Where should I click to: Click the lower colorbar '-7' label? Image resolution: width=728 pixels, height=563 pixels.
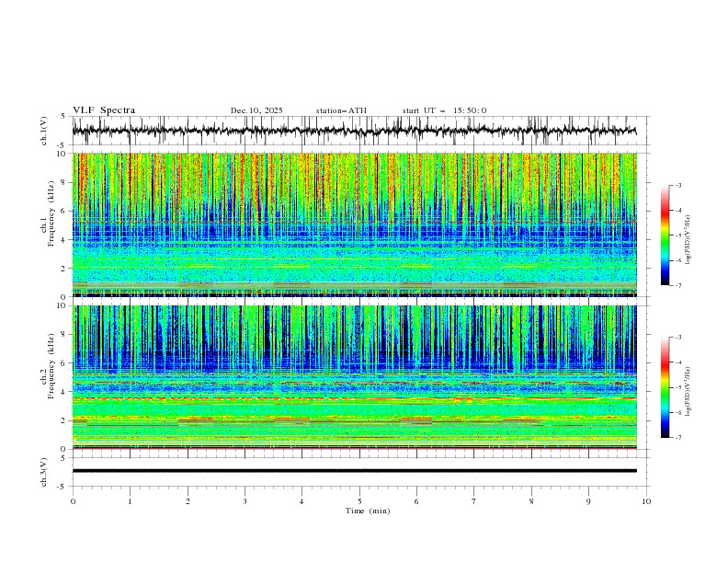tap(677, 437)
